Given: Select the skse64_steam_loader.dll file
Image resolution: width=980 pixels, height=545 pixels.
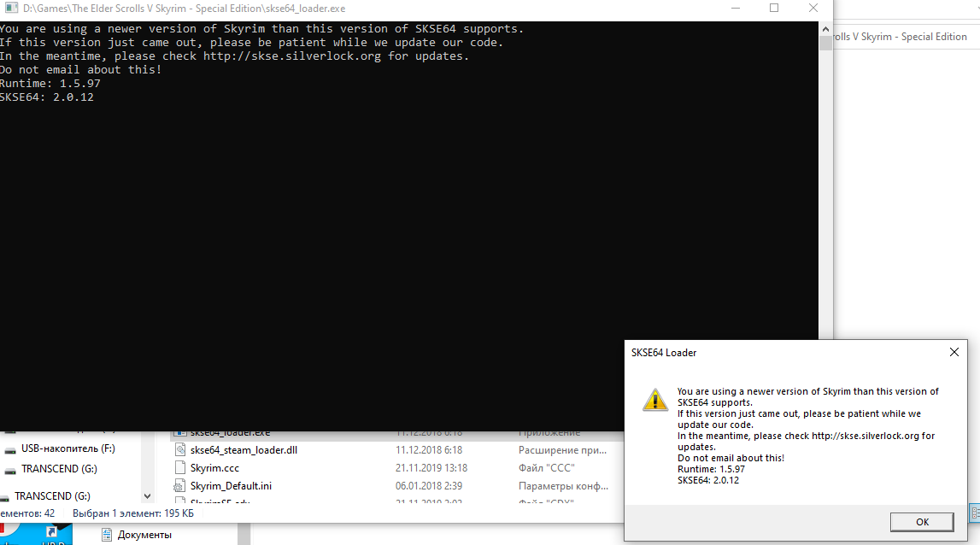Looking at the screenshot, I should point(244,449).
